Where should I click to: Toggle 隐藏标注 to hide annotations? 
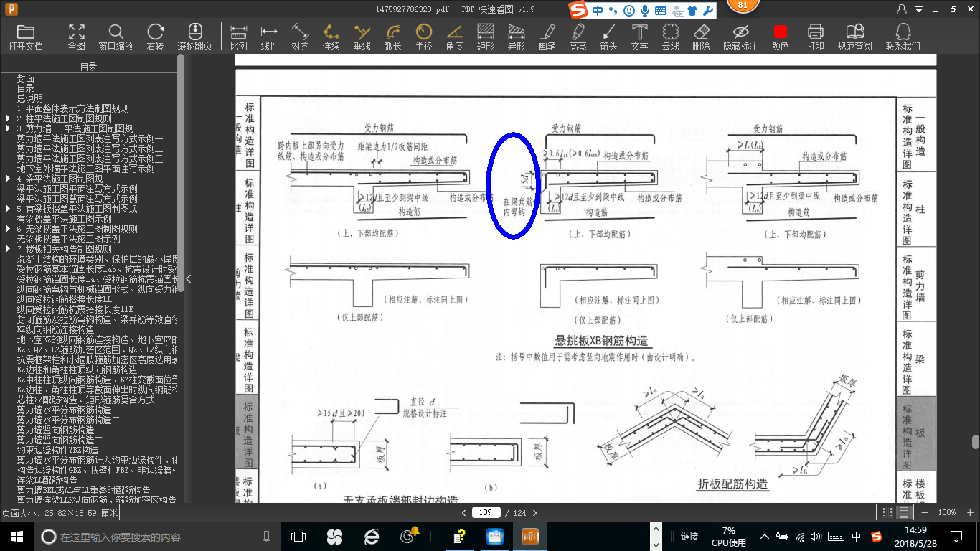tap(740, 37)
